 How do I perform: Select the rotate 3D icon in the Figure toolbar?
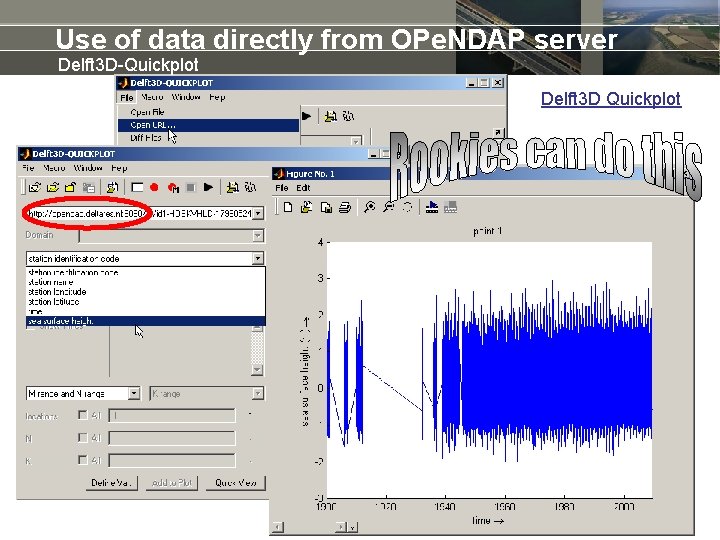[407, 208]
